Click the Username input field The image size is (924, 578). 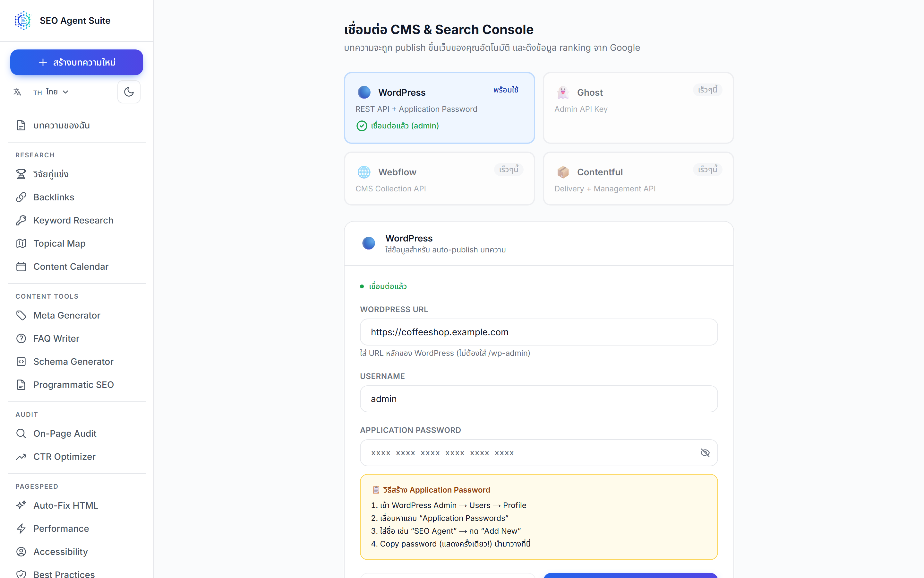click(x=539, y=399)
